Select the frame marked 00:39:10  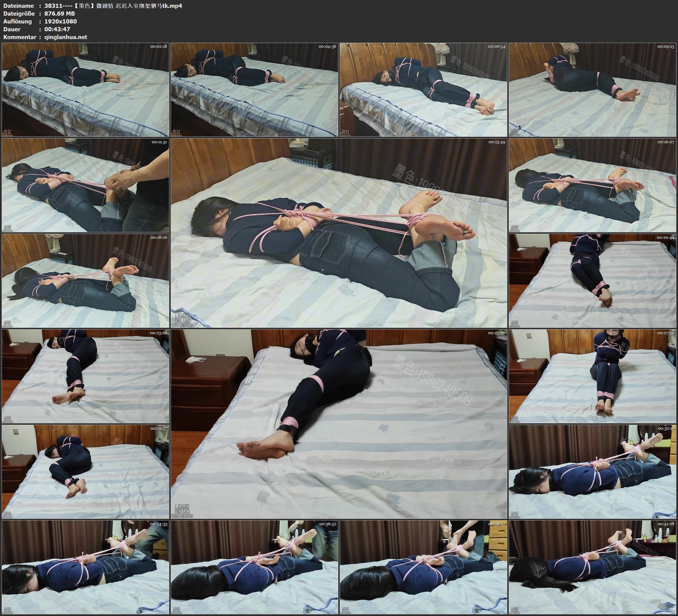click(424, 567)
